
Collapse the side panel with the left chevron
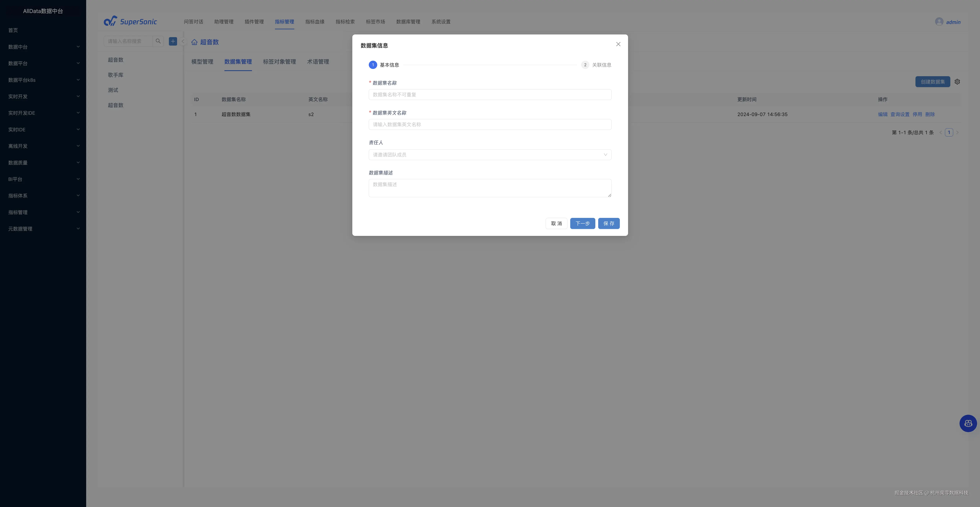tap(183, 42)
